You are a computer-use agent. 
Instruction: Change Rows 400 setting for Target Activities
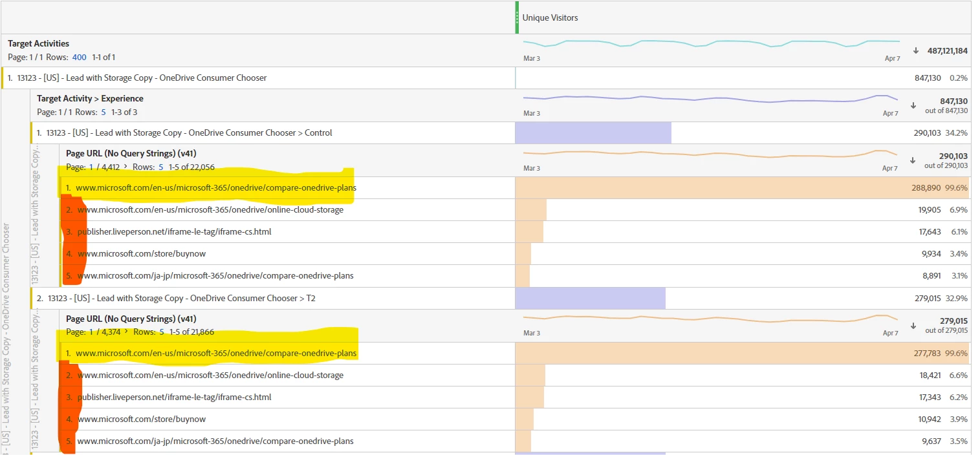click(79, 57)
